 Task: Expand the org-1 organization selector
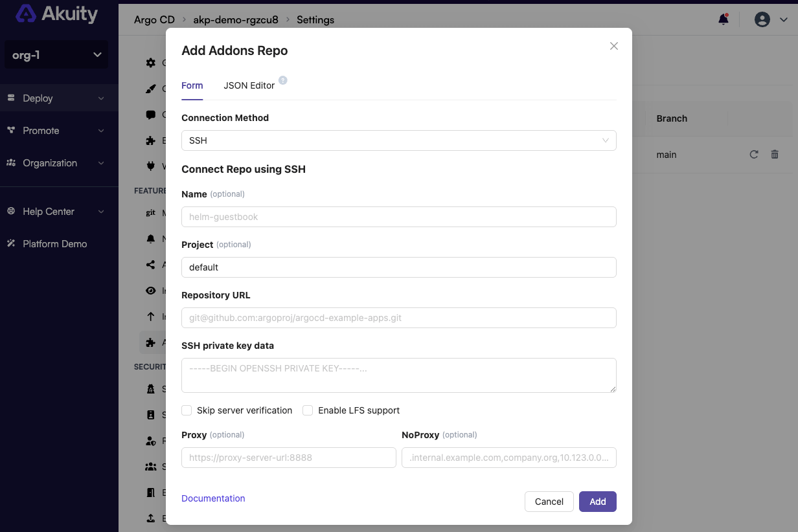[x=56, y=54]
